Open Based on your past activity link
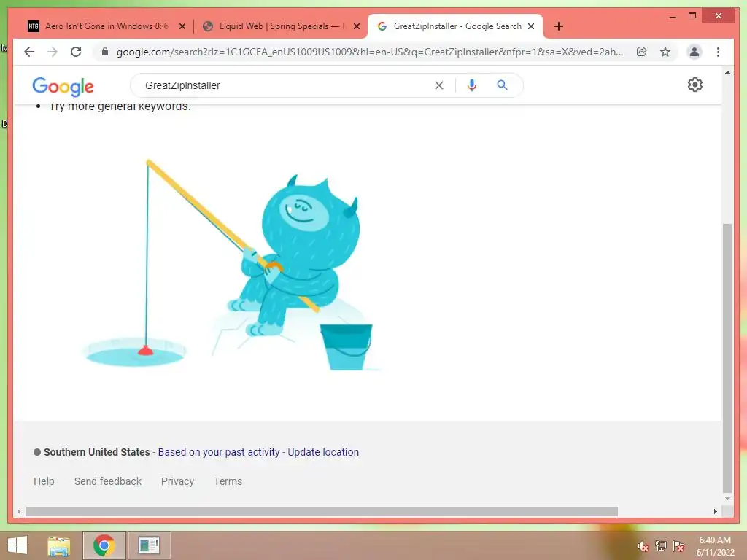Viewport: 747px width, 560px height. click(219, 452)
